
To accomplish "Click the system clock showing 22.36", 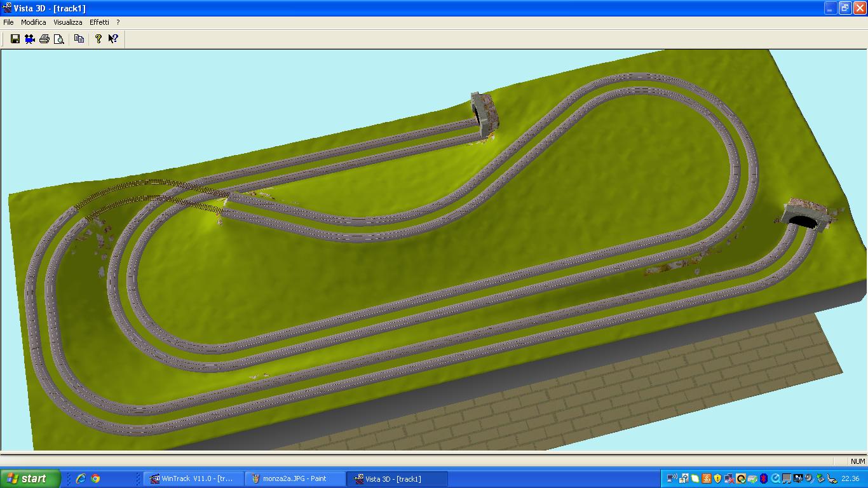I will [x=850, y=478].
